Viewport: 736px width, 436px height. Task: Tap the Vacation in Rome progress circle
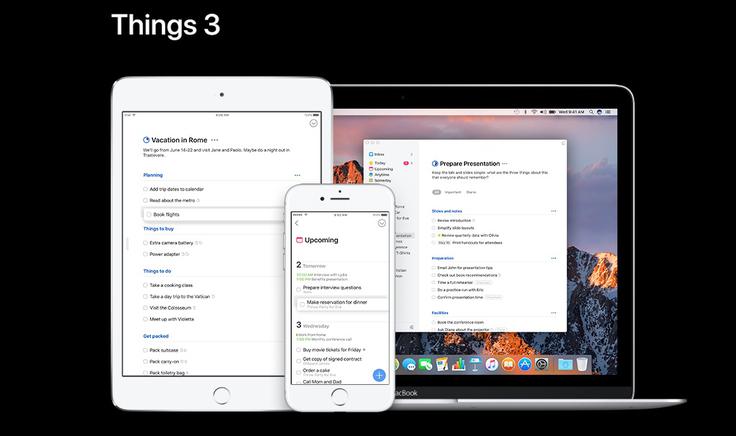(x=146, y=140)
